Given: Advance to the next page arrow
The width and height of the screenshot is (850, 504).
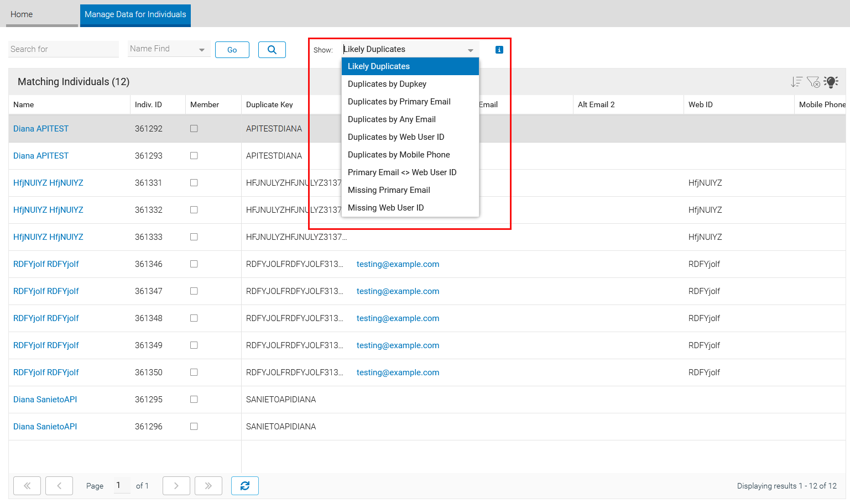Looking at the screenshot, I should [176, 486].
